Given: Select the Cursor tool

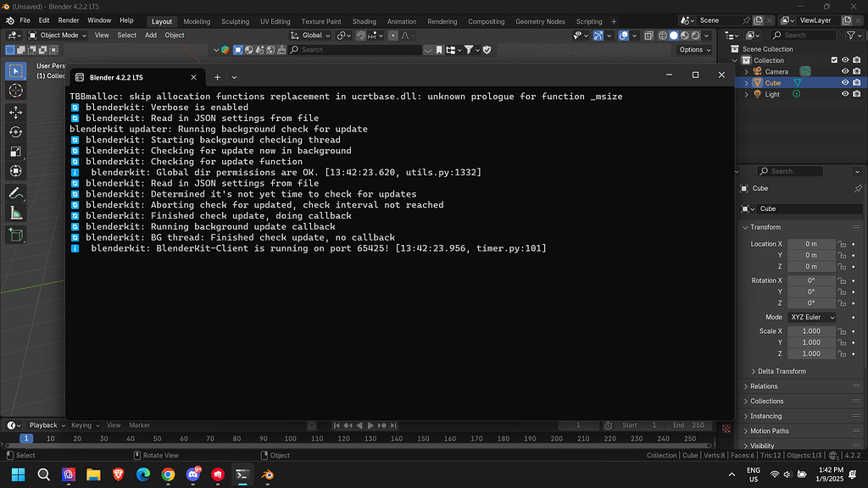Looking at the screenshot, I should pyautogui.click(x=15, y=91).
